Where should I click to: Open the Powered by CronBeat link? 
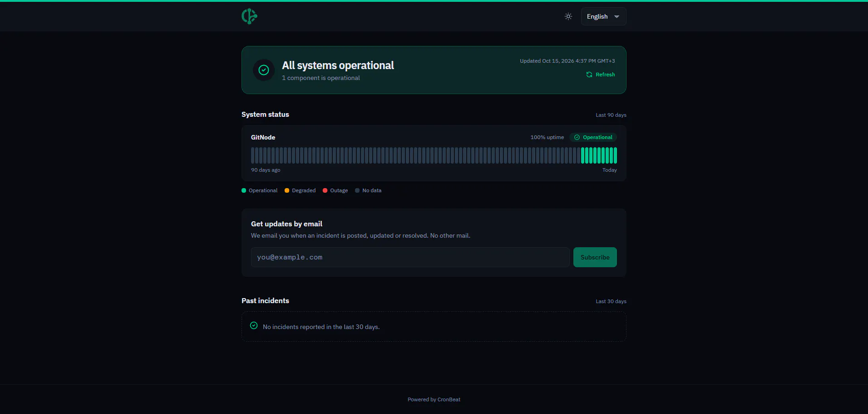434,399
